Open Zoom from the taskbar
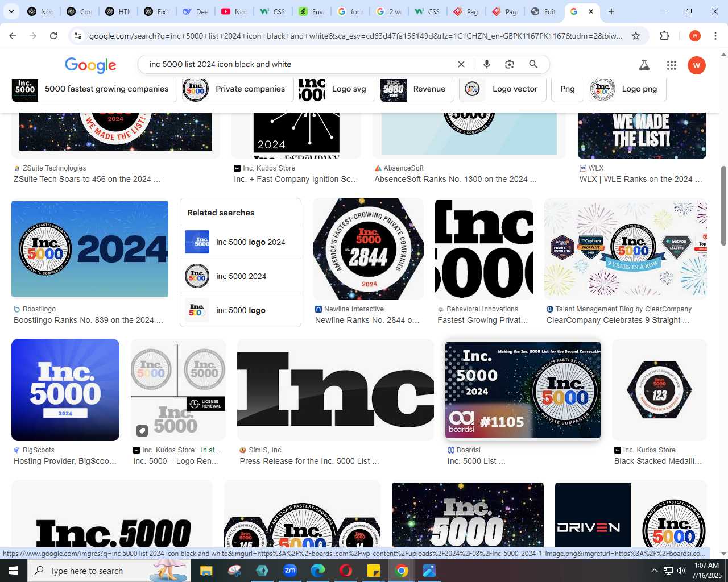Viewport: 728px width, 582px height. [x=290, y=571]
